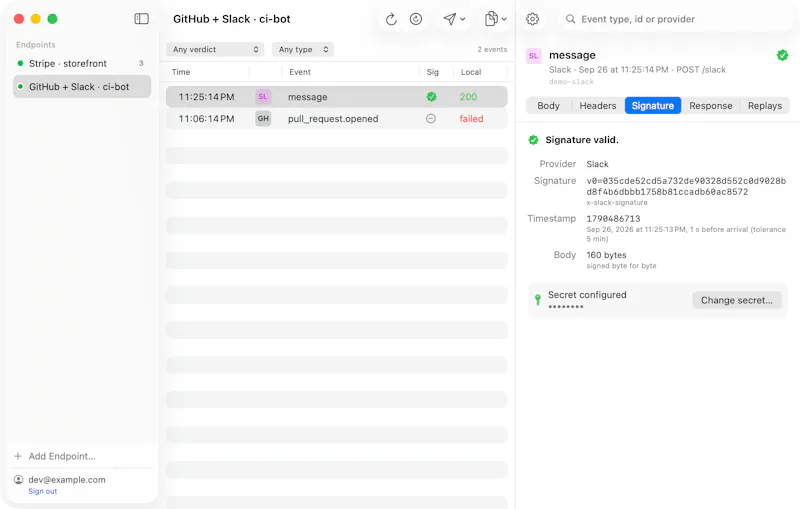Click green verified icon in message row
This screenshot has width=800, height=509.
[431, 96]
